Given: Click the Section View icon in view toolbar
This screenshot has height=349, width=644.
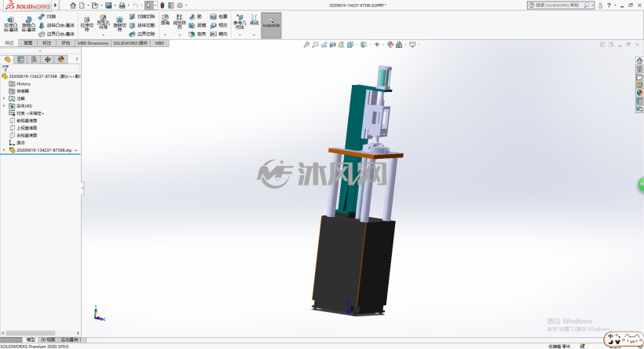Looking at the screenshot, I should pyautogui.click(x=333, y=44).
